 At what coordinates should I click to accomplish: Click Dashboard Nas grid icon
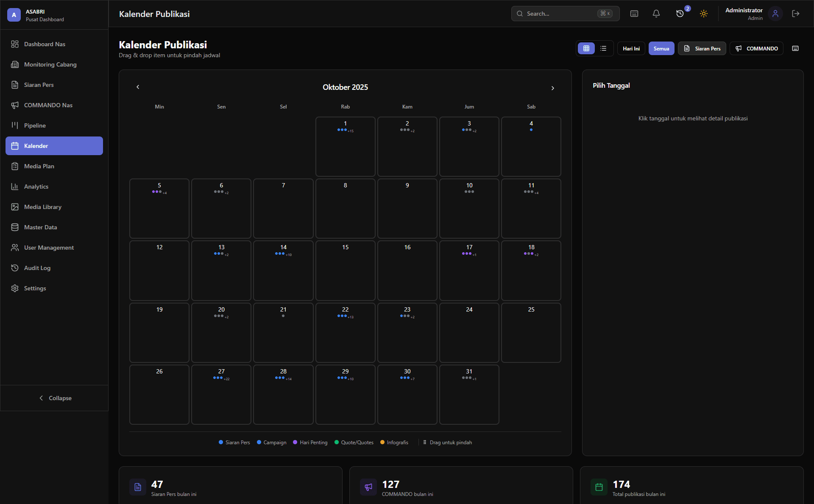[15, 44]
